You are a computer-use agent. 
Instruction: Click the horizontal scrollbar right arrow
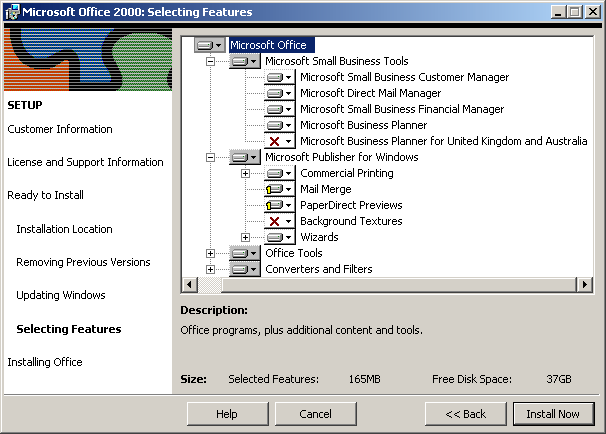585,285
